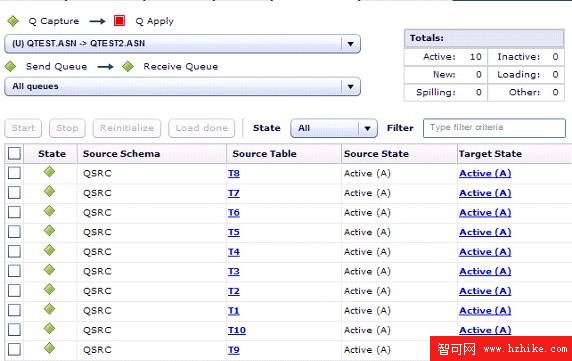The image size is (572, 361).
Task: Open source table T10 link
Action: coord(237,330)
